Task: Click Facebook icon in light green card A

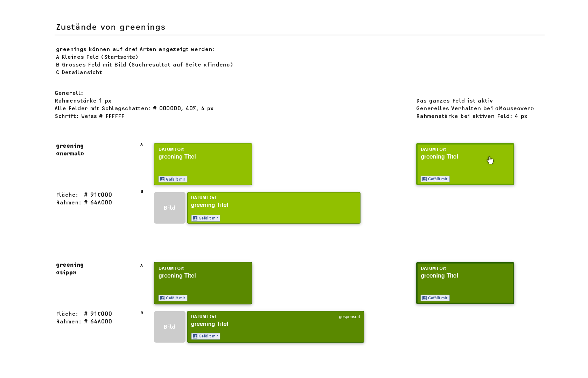Action: (162, 179)
